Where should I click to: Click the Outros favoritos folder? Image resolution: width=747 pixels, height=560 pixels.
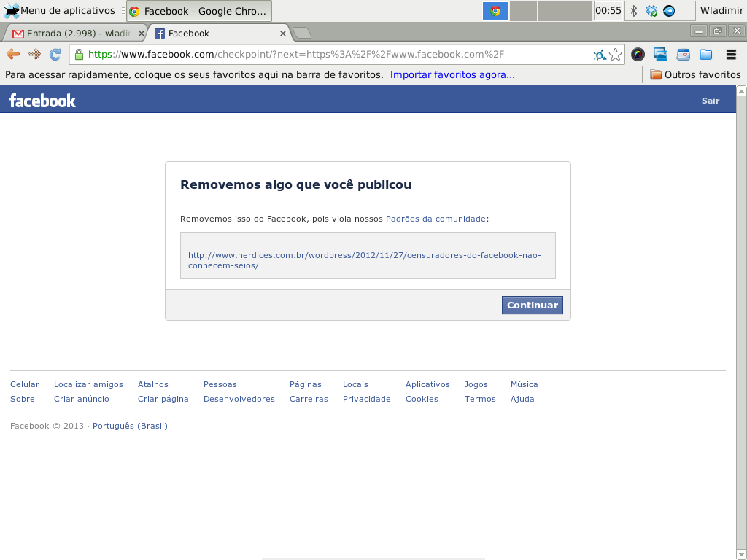[x=695, y=75]
